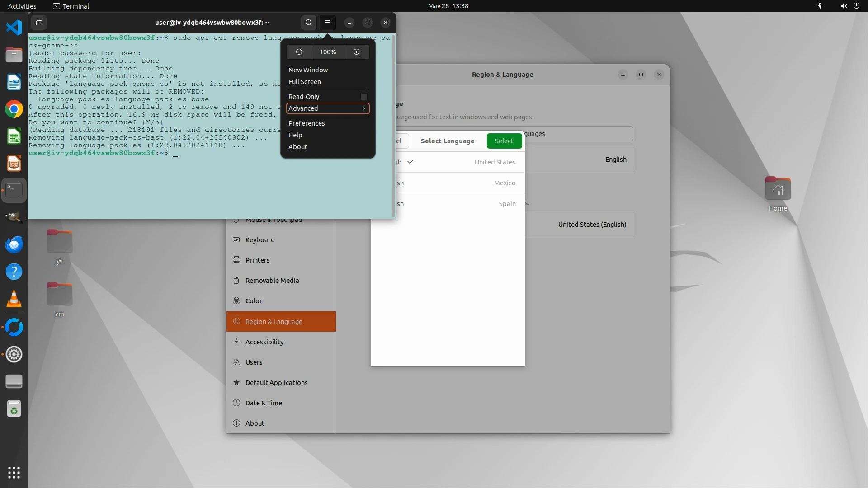Open Thunderbird mail from dock
Viewport: 868px width, 488px height.
14,244
